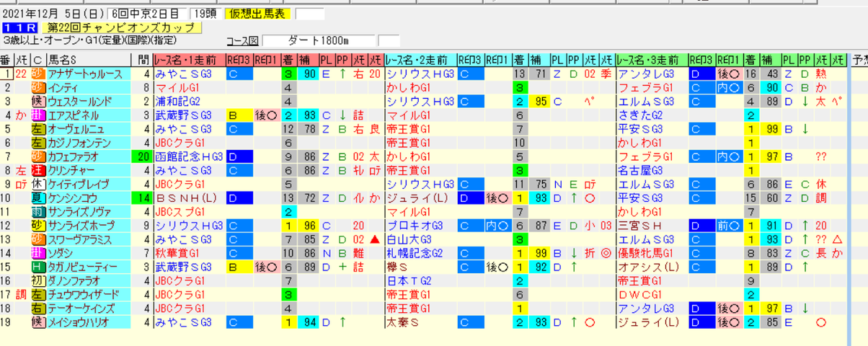Click 名古屋G3 in クリンチャー's row
This screenshot has width=868, height=346.
(x=639, y=169)
